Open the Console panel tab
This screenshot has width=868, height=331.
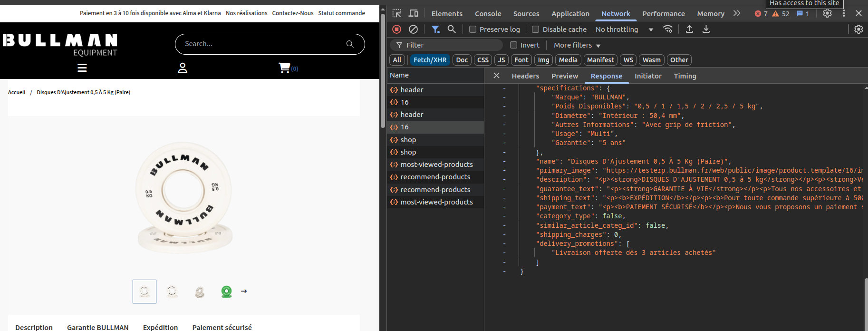[x=488, y=14]
